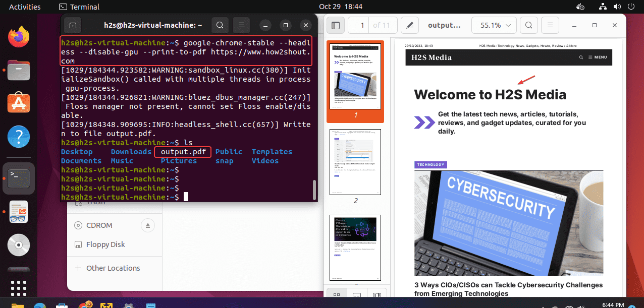Open the power icon in the top bar
Image resolution: width=644 pixels, height=308 pixels.
pos(631,7)
